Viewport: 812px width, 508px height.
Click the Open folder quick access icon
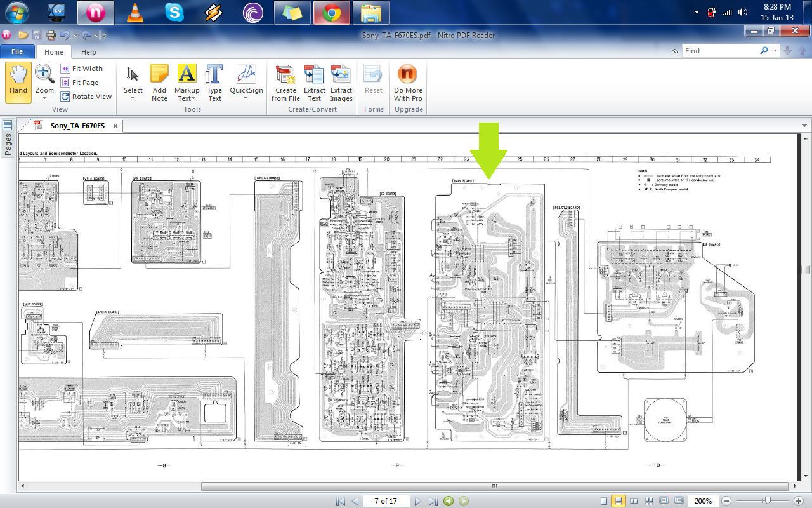tap(23, 36)
